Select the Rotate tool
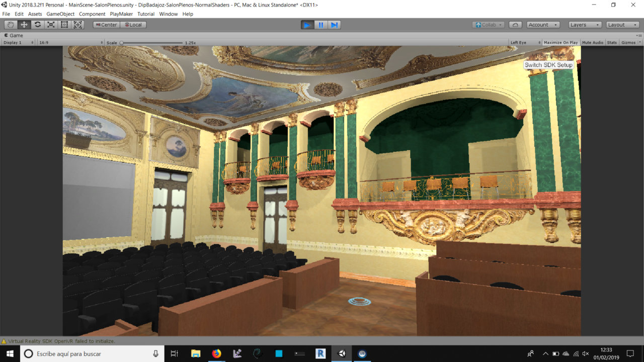 (38, 25)
